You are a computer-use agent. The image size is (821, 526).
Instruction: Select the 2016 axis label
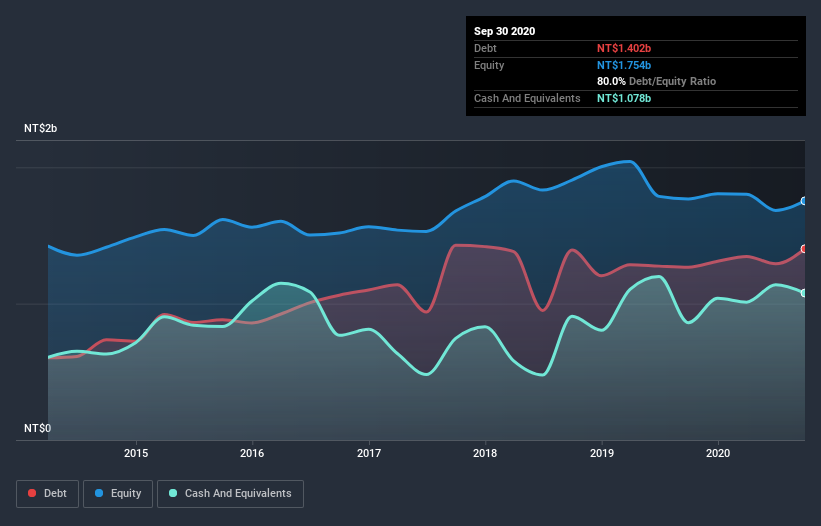[252, 453]
